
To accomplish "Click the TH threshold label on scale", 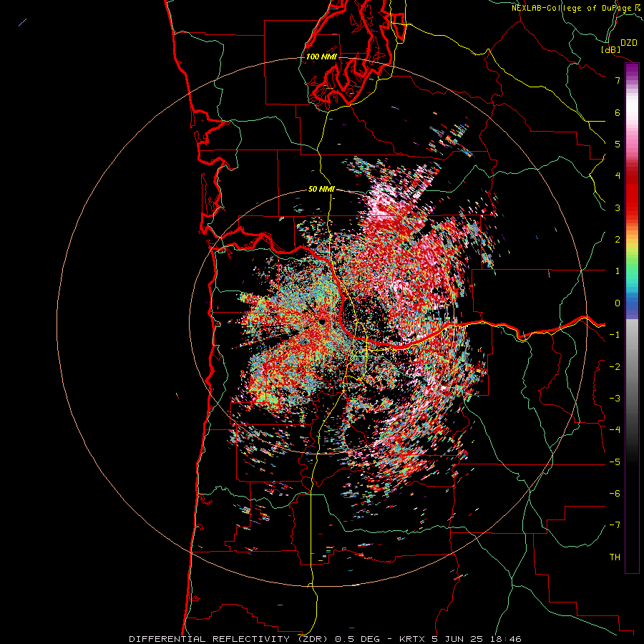I will [615, 557].
